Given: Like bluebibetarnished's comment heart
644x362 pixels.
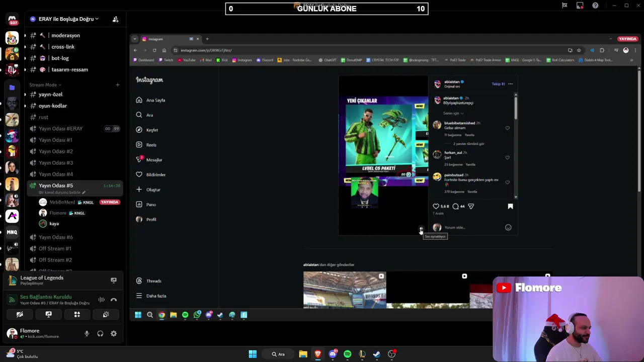Looking at the screenshot, I should click(507, 128).
